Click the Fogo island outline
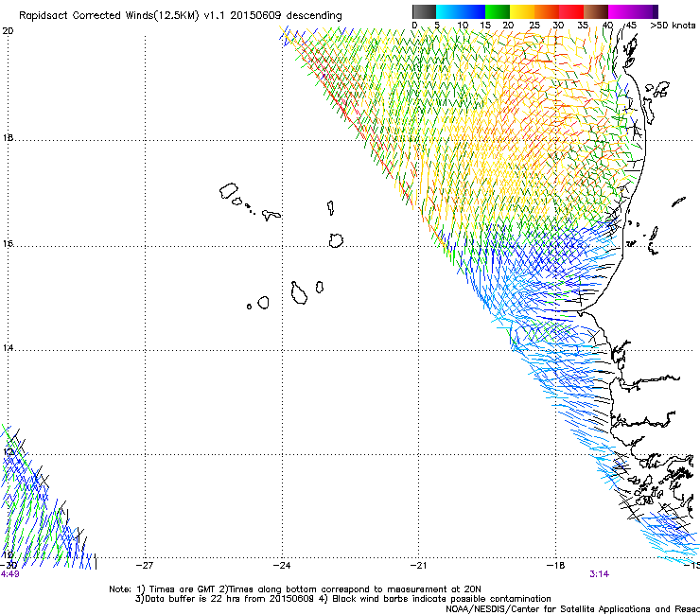Viewport: 700px width, 615px height. [x=263, y=303]
